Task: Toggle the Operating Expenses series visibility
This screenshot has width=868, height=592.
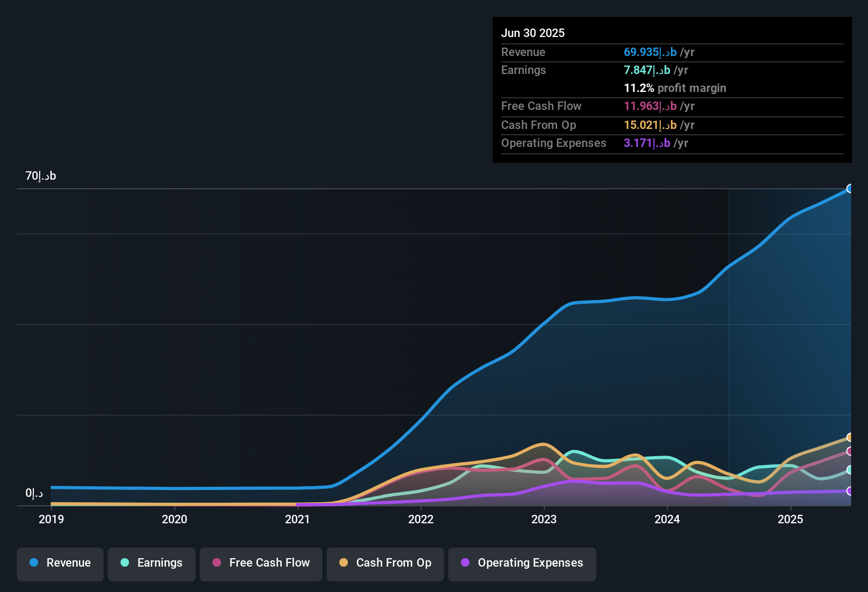Action: [522, 563]
